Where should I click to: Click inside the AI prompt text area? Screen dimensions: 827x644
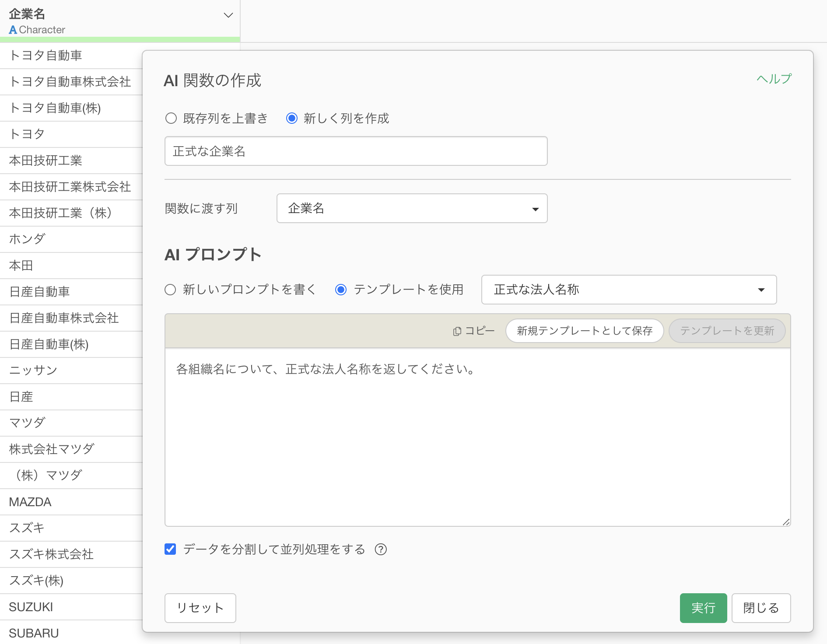477,437
